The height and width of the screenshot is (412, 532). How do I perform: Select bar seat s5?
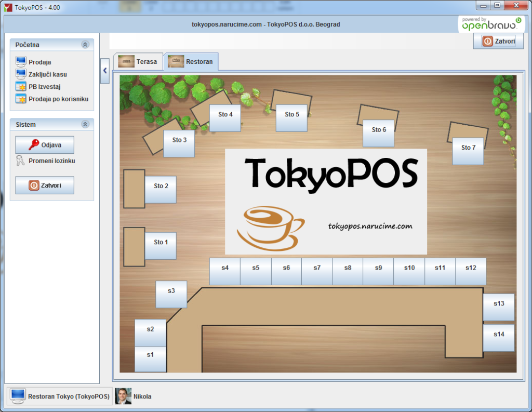coord(256,271)
